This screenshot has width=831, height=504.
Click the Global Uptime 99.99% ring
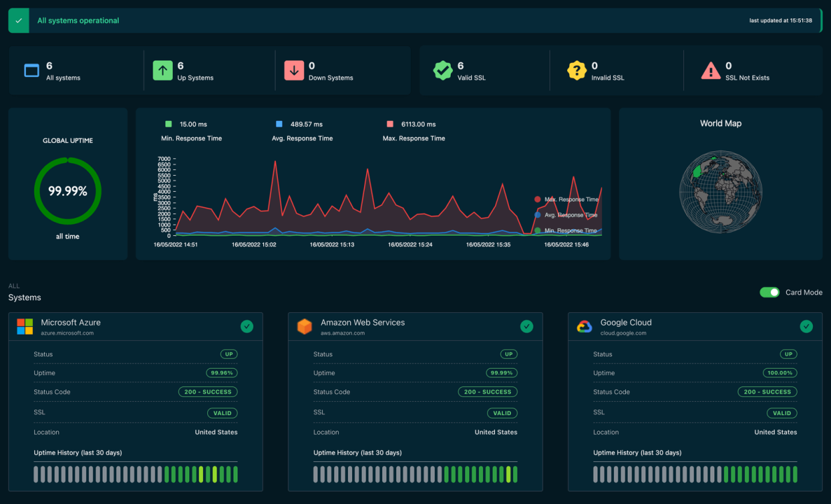[x=68, y=191]
